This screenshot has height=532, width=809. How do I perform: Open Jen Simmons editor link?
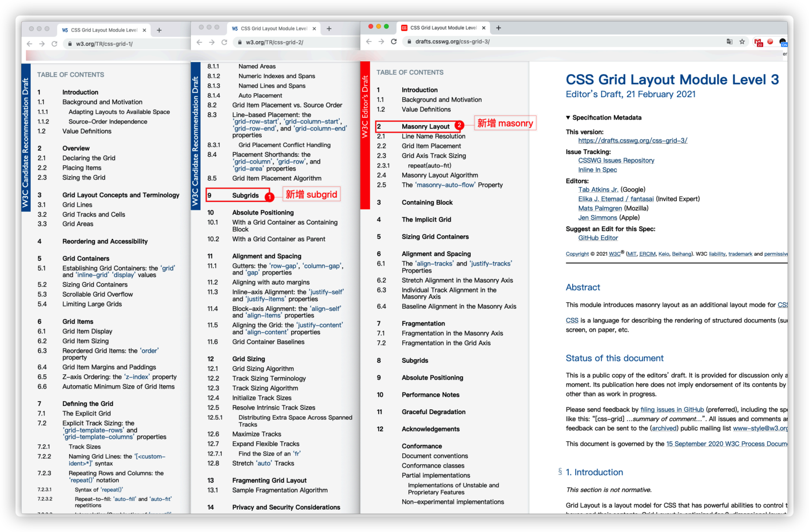(598, 218)
